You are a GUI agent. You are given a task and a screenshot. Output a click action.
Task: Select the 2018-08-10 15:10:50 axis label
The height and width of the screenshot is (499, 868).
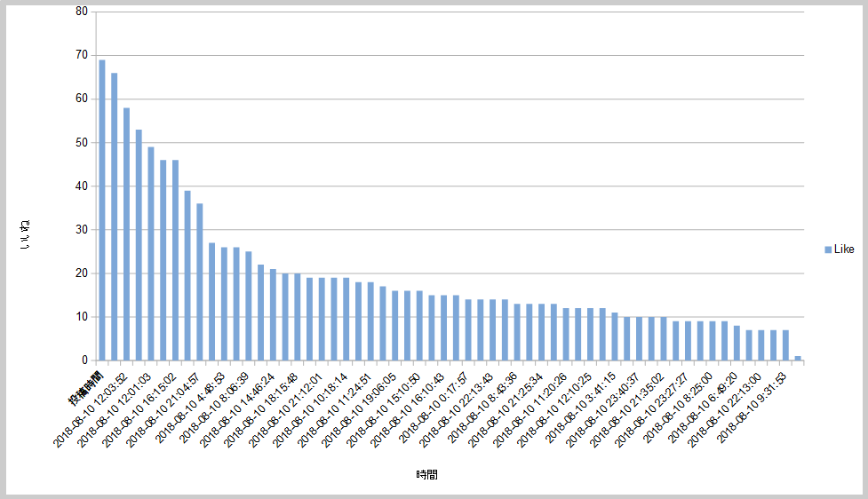(383, 410)
